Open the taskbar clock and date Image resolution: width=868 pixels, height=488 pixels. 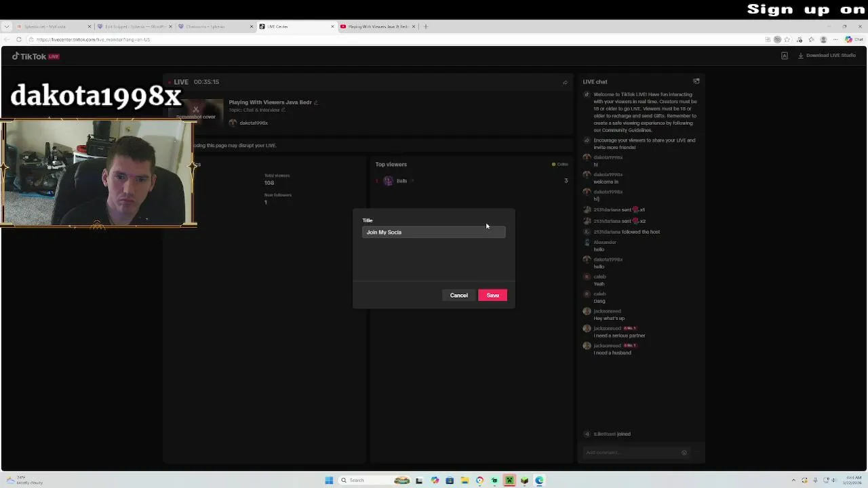click(854, 480)
